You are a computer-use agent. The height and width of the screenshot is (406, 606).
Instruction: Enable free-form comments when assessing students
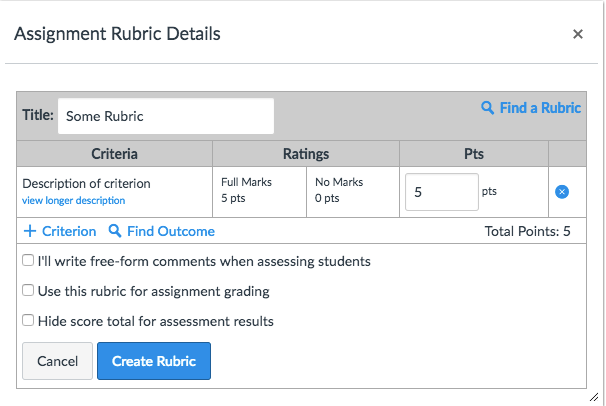(x=28, y=261)
